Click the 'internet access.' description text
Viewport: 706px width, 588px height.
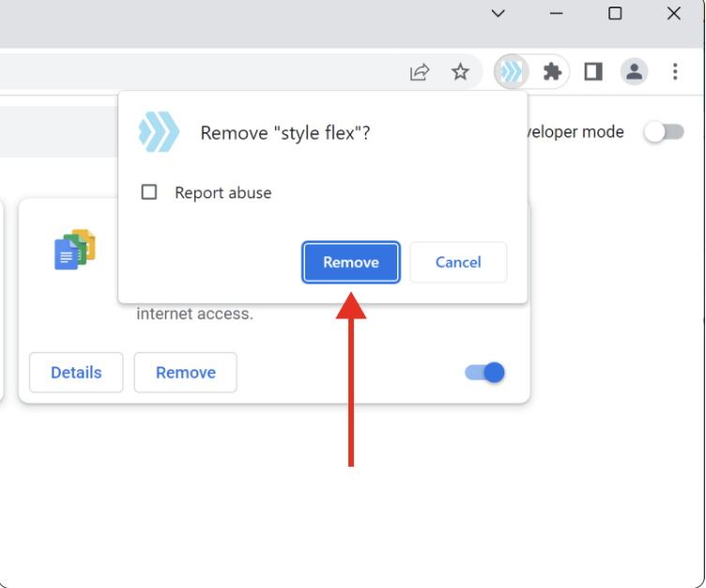click(x=194, y=314)
